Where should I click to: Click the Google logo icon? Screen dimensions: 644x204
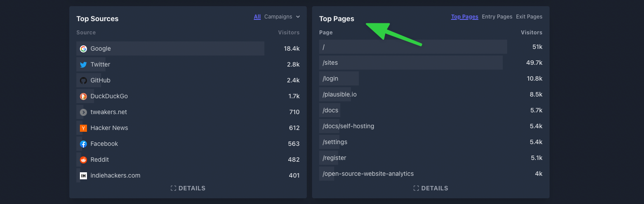(x=83, y=48)
